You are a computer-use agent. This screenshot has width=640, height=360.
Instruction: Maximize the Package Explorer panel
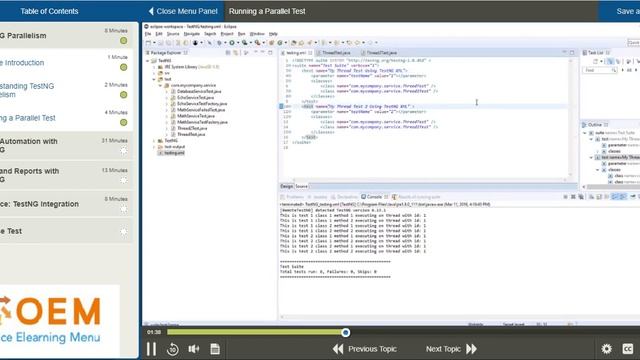click(x=270, y=53)
